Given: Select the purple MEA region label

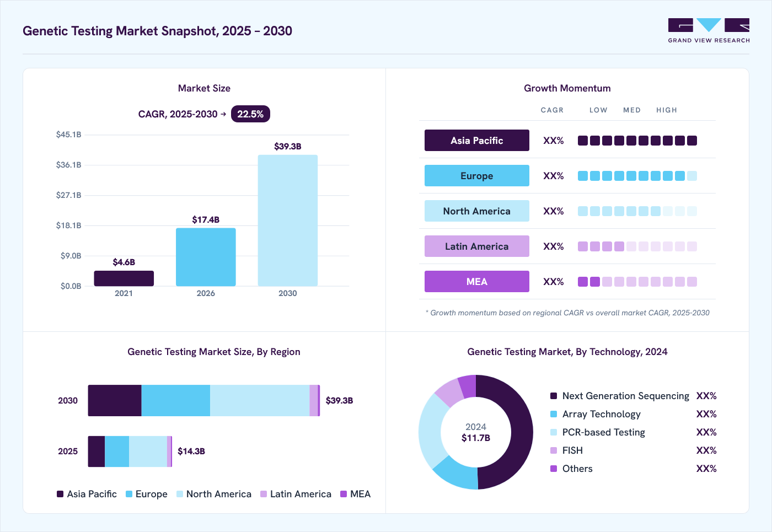Looking at the screenshot, I should click(x=477, y=282).
